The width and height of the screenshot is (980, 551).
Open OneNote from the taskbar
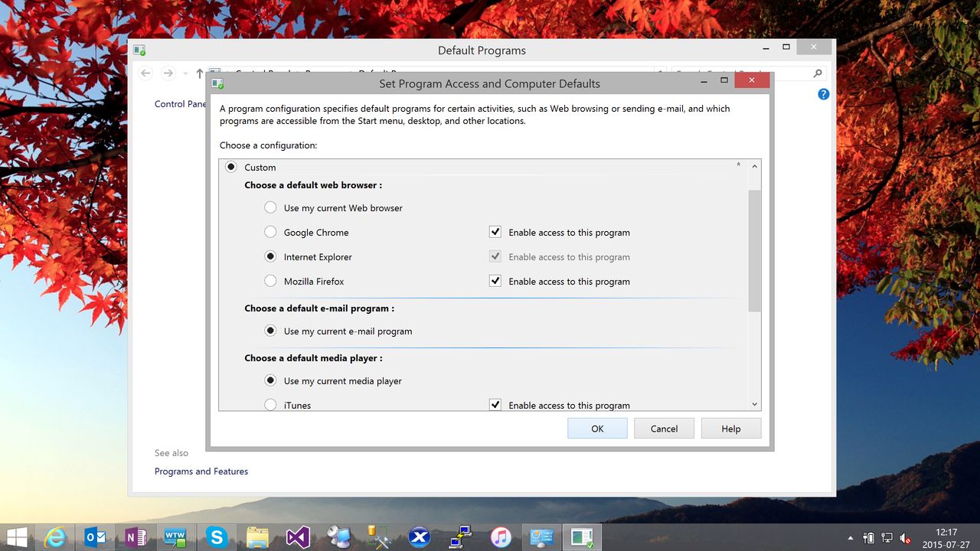(136, 537)
